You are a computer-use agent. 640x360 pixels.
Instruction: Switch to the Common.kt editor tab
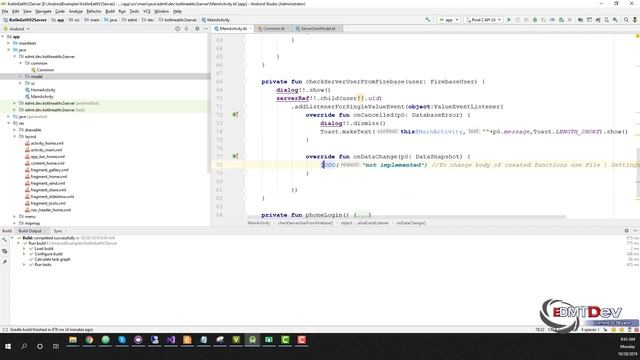coord(273,29)
